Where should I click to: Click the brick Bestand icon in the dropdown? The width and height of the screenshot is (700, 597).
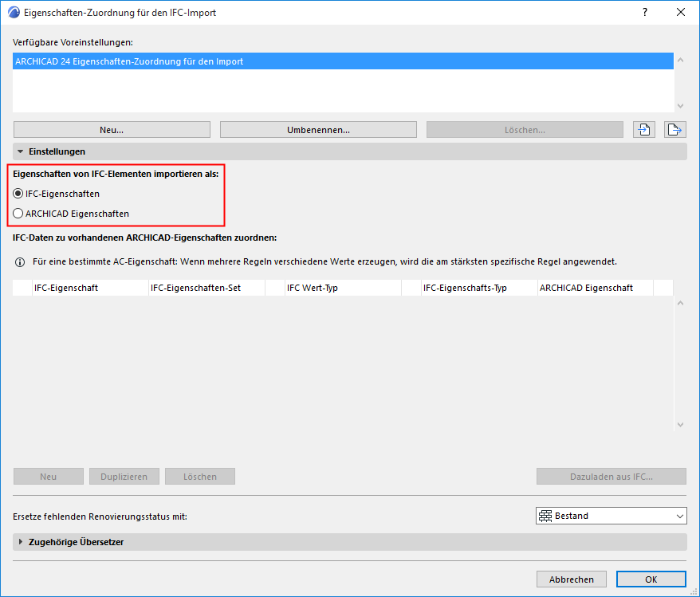coord(545,516)
